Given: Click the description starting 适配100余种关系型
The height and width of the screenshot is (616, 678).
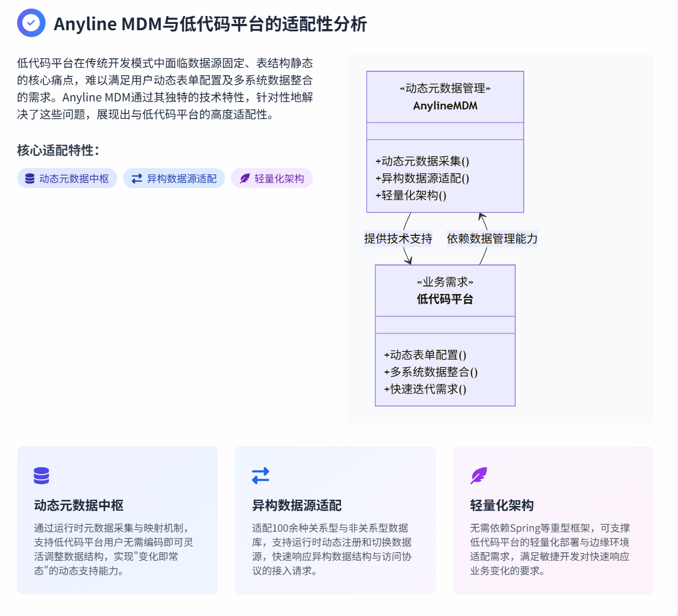Looking at the screenshot, I should pos(332,549).
